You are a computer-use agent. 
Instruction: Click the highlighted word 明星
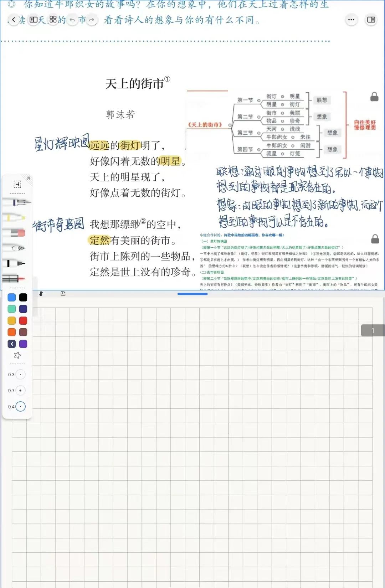tap(170, 161)
